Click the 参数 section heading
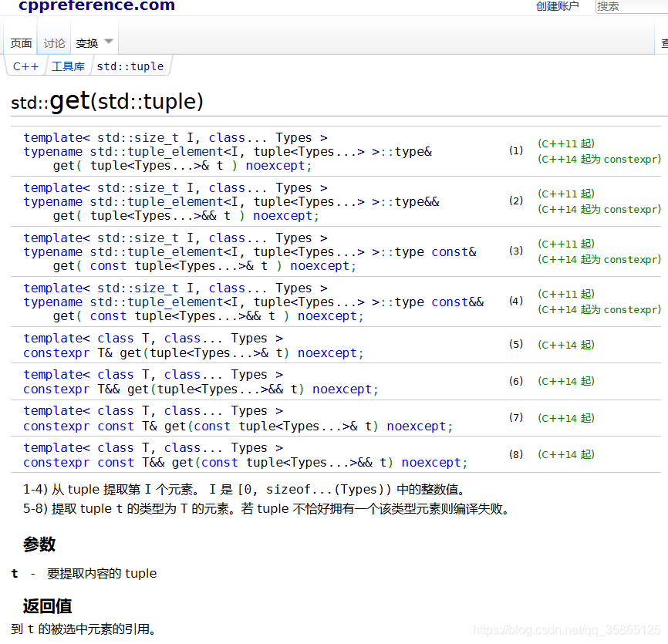Screen dimensions: 668x644 [39, 545]
